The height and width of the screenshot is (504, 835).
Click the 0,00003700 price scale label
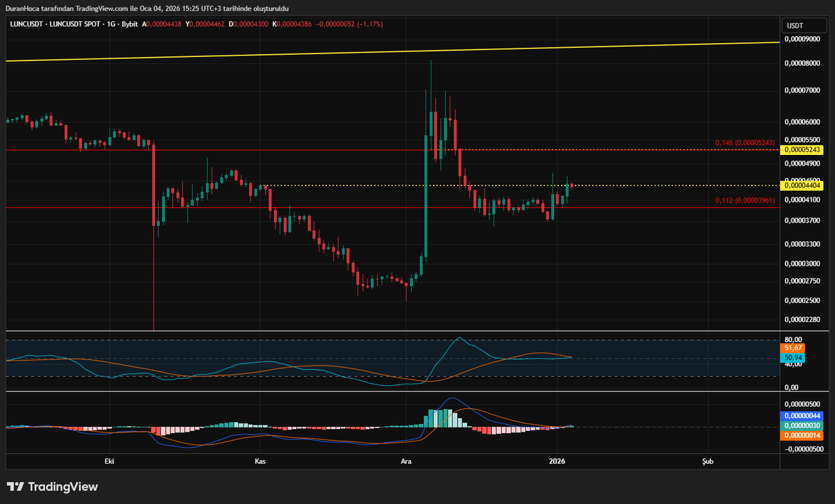803,220
